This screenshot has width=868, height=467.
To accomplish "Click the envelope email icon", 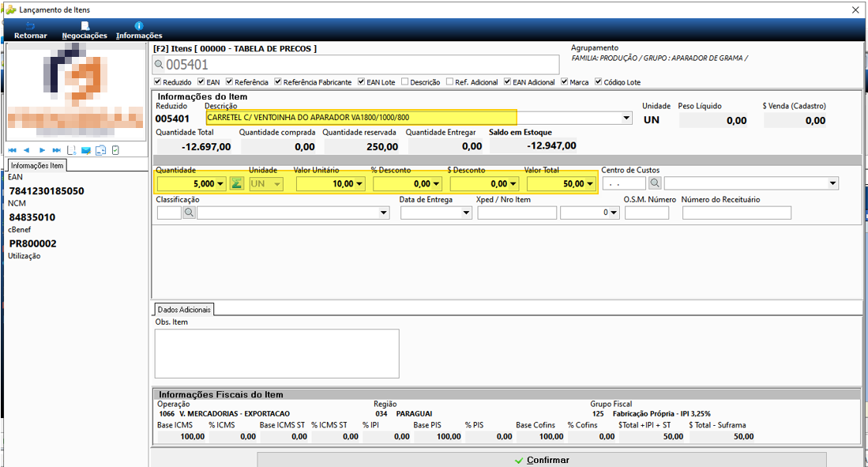I will pyautogui.click(x=86, y=150).
